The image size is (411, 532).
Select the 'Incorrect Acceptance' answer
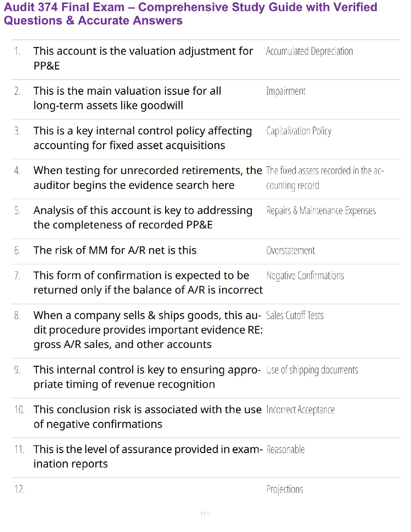tap(300, 410)
